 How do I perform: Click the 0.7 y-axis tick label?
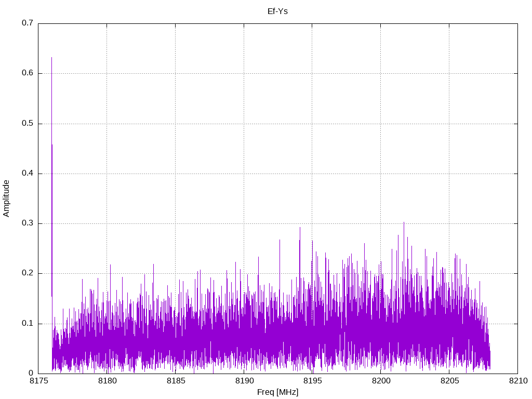point(28,23)
